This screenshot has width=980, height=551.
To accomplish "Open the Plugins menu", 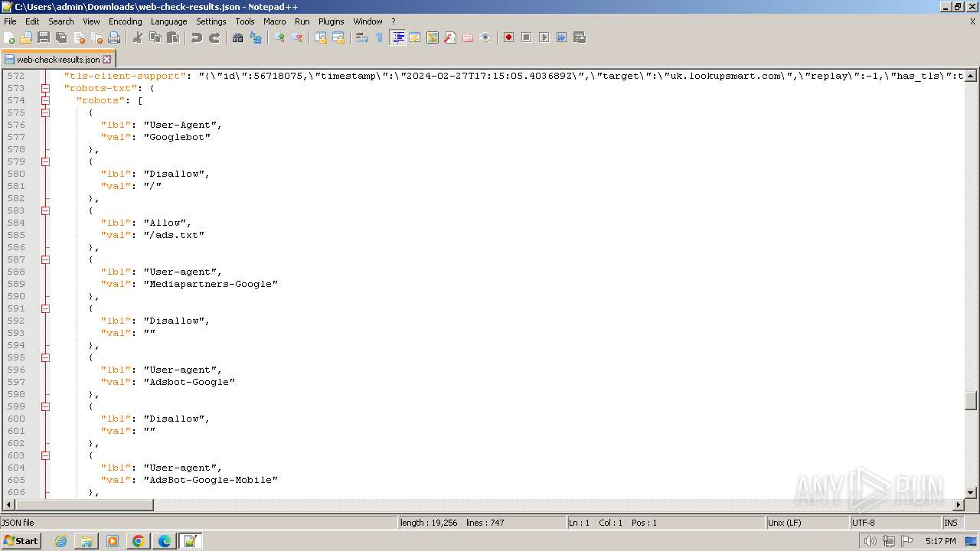I will coord(331,21).
